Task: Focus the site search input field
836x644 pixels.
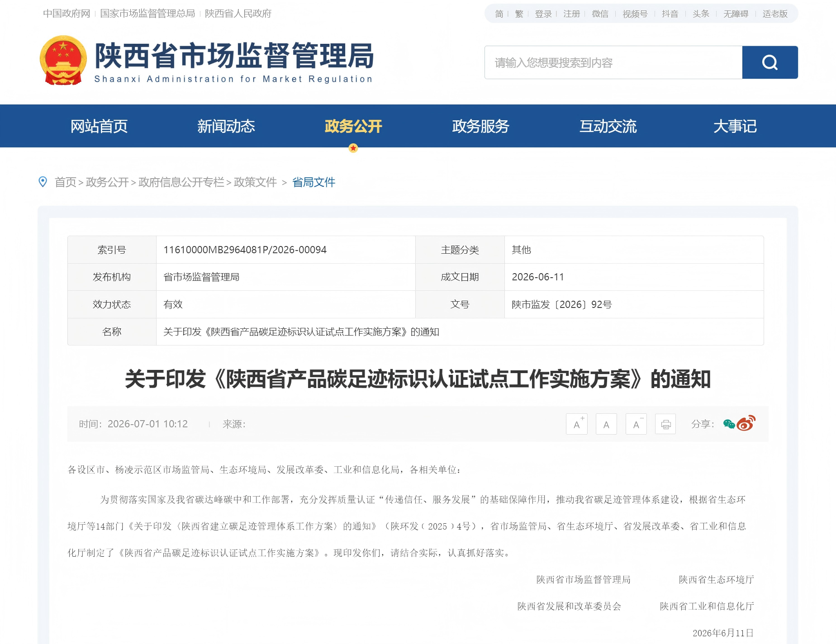Action: click(x=613, y=62)
